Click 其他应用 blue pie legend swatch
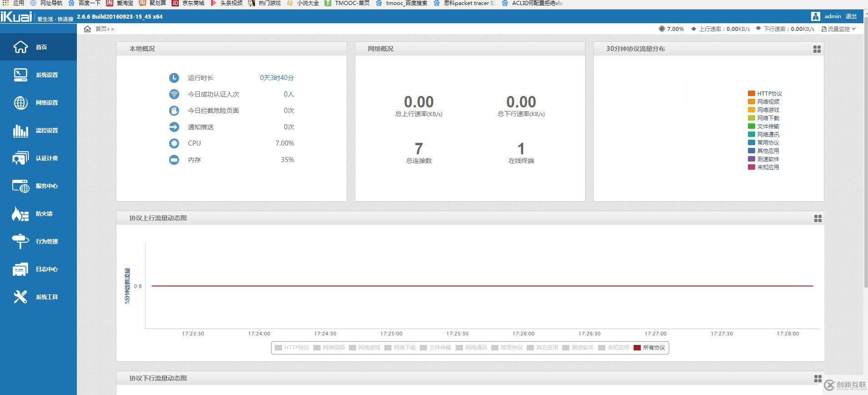Screen dimensions: 868x395 752,151
